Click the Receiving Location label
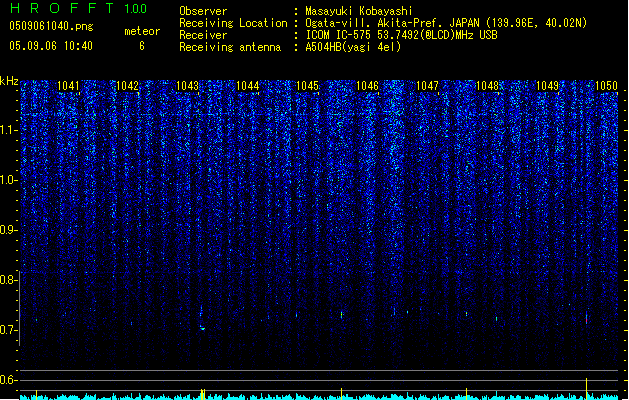Screen dimensions: 629x400 (233, 23)
